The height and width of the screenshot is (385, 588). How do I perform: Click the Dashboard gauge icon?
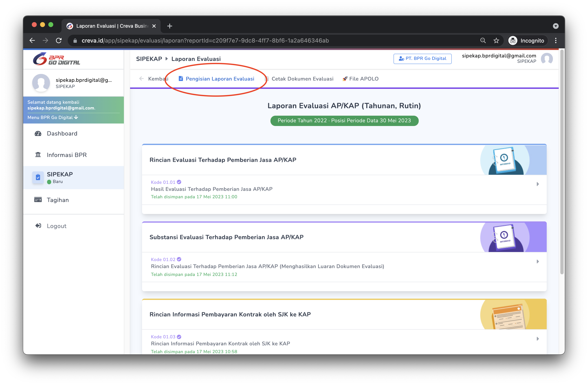click(38, 133)
